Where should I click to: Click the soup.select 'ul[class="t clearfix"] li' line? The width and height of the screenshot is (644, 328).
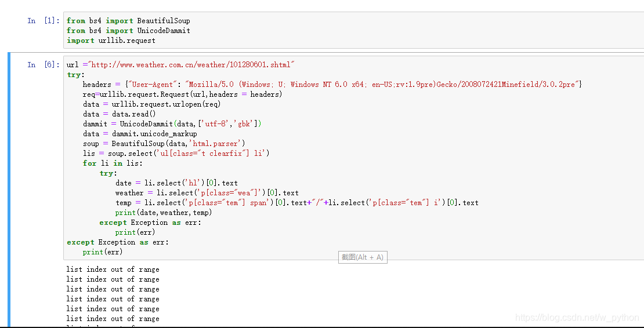coord(176,154)
